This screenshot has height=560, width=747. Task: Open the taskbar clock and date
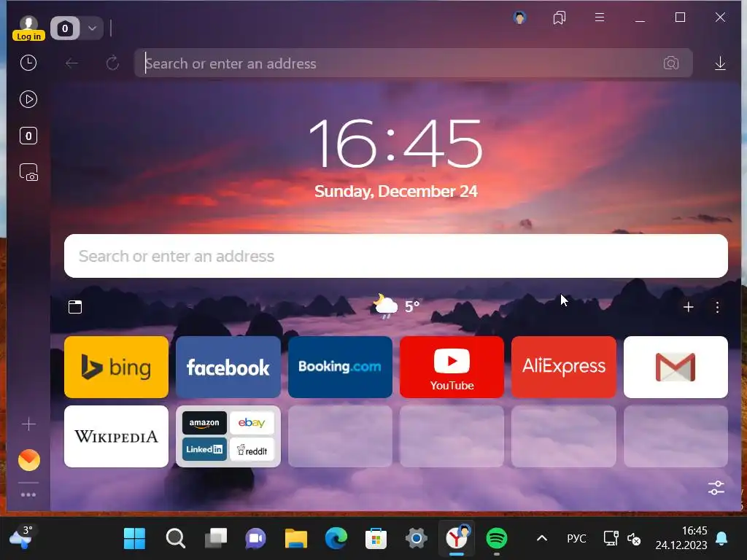coord(681,538)
